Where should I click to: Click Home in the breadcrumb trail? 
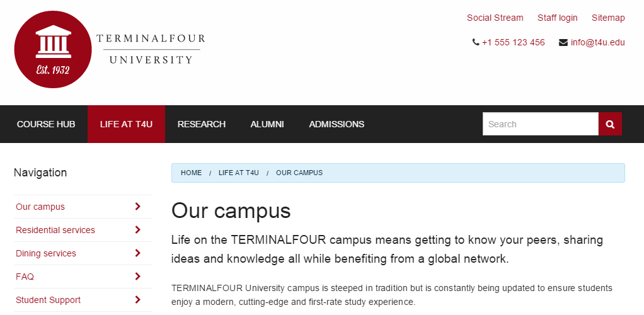point(191,173)
